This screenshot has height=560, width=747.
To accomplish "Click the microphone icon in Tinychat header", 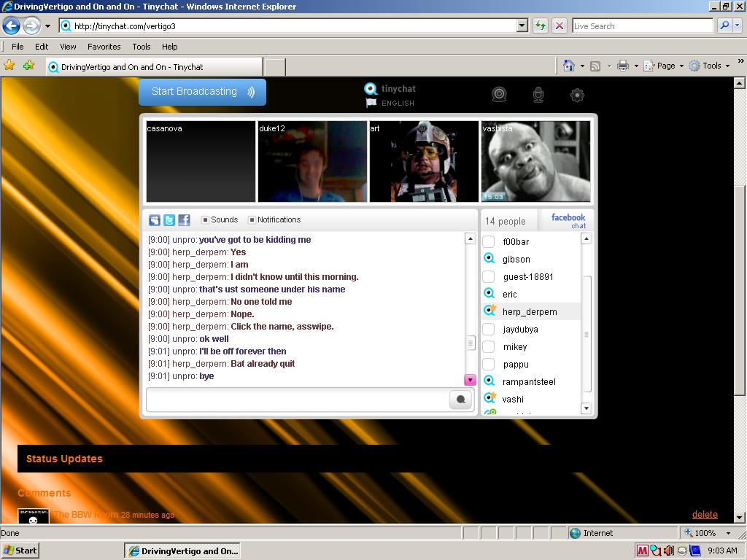I will [538, 95].
